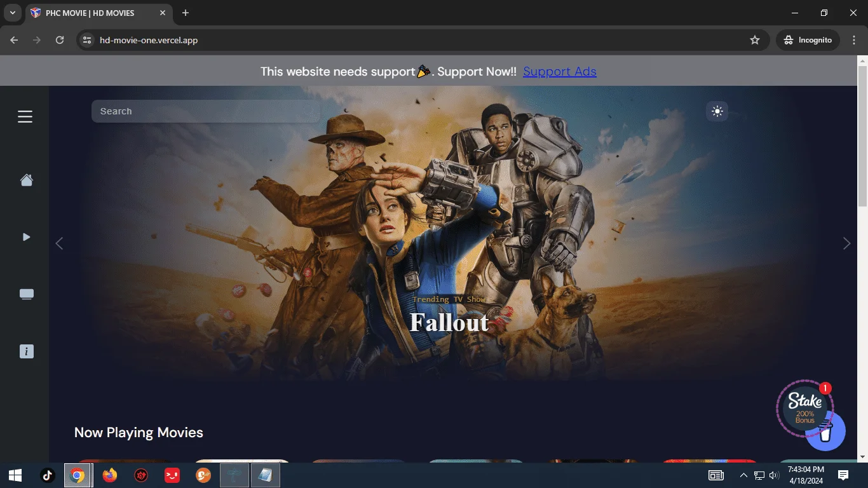Open the Fallout trending show title
Viewport: 868px width, 488px height.
pos(449,322)
